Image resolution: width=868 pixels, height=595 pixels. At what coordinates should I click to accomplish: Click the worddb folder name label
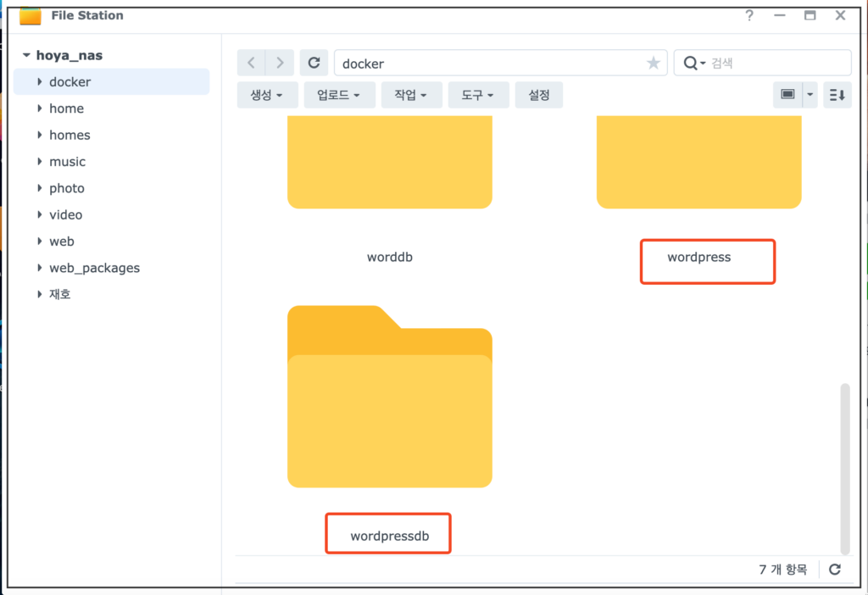pyautogui.click(x=390, y=257)
